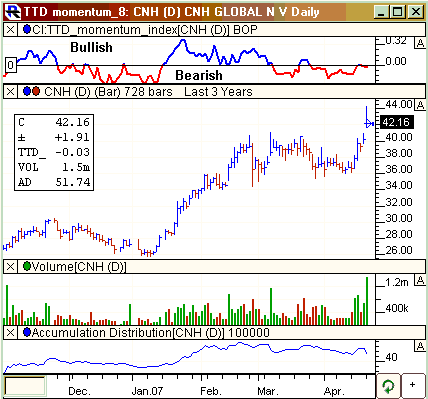Click the 0.32 momentum axis label

click(396, 41)
